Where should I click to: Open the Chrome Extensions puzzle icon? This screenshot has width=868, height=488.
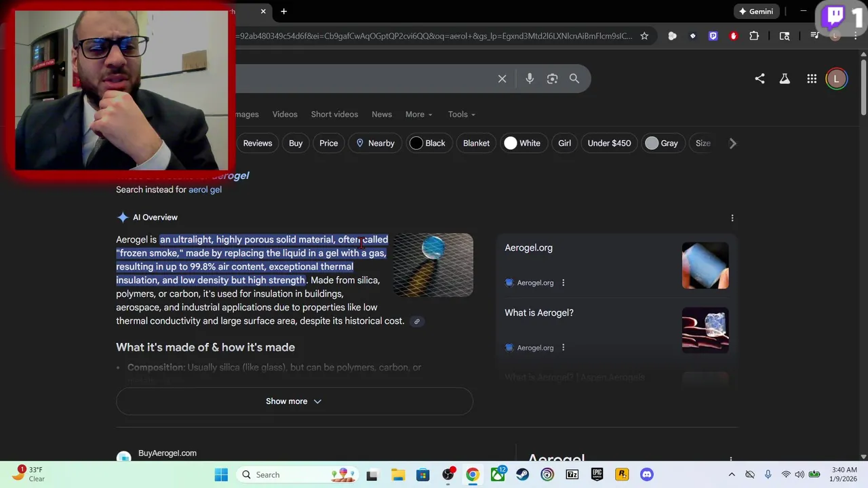(754, 36)
